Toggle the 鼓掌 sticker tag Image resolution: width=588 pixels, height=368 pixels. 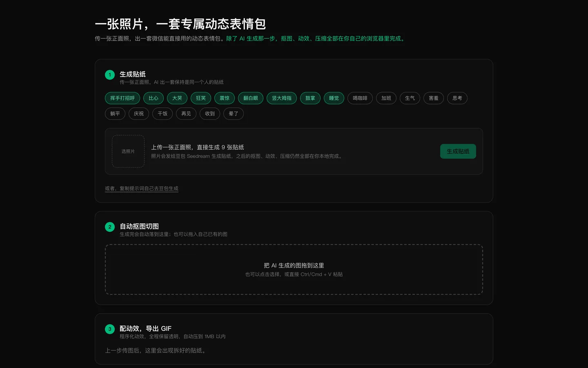(x=310, y=98)
